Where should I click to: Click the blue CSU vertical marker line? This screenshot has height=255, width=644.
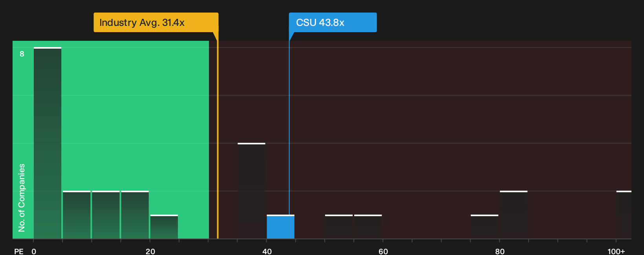289,128
